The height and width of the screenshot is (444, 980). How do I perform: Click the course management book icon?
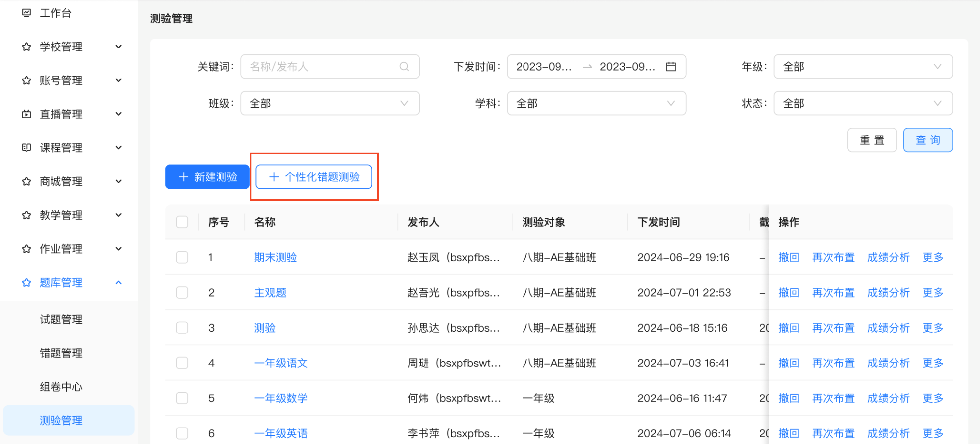pos(26,147)
